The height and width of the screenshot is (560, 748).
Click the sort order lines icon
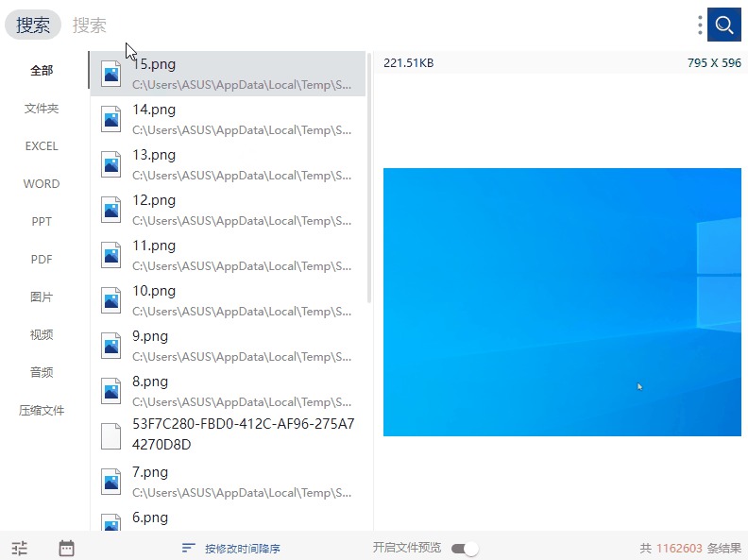(189, 548)
